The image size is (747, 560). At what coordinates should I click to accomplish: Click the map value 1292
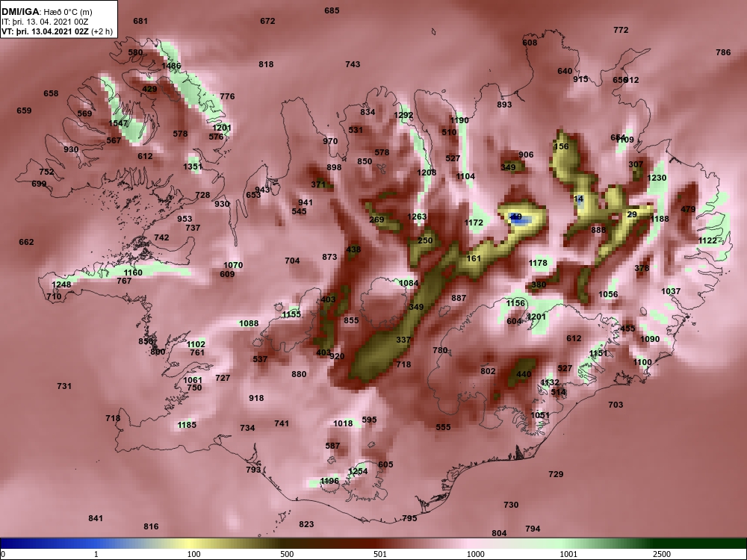point(403,115)
